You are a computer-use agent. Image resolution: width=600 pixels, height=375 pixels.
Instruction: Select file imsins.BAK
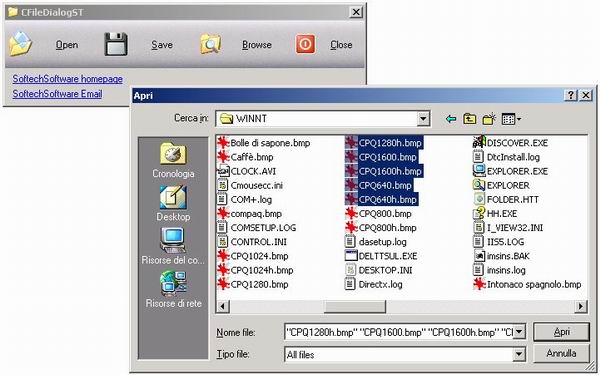502,256
